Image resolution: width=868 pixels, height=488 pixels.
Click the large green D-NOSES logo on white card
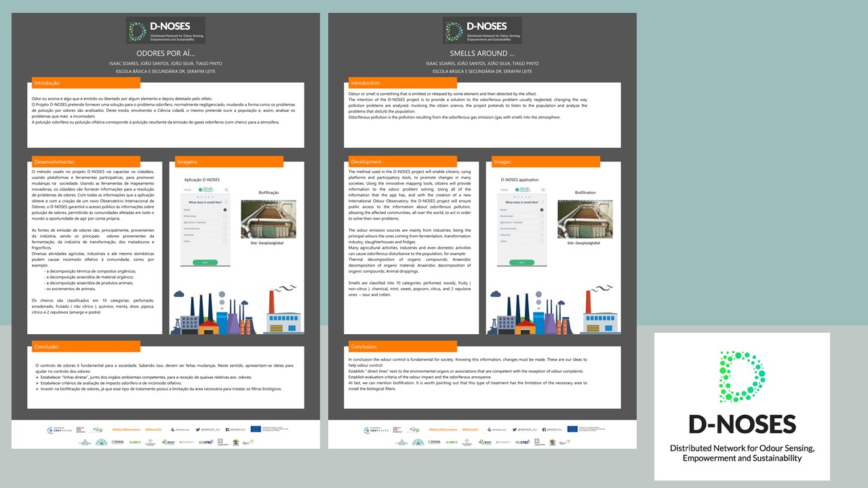[x=742, y=378]
